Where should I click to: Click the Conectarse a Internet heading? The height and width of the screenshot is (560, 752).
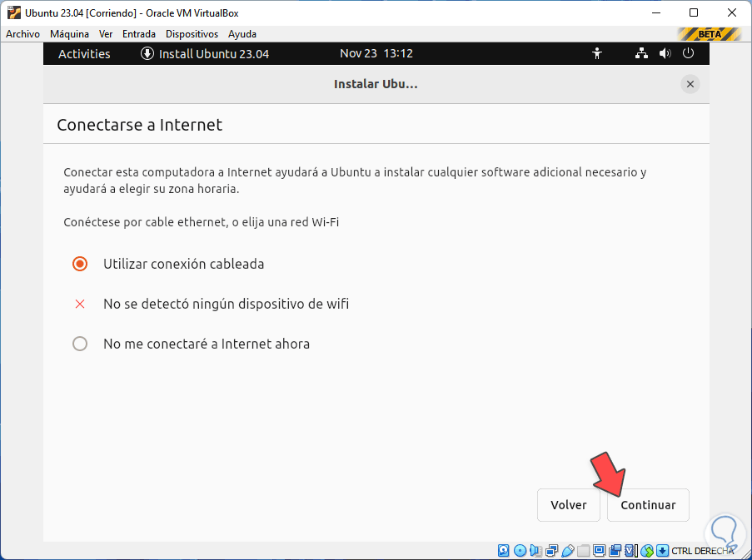click(x=140, y=125)
